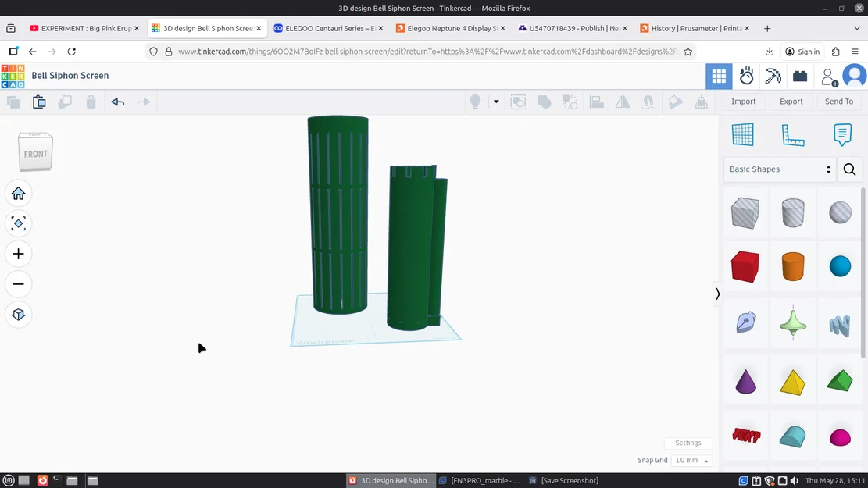Viewport: 868px width, 488px height.
Task: Zoom in with the plus button
Action: pos(18,254)
